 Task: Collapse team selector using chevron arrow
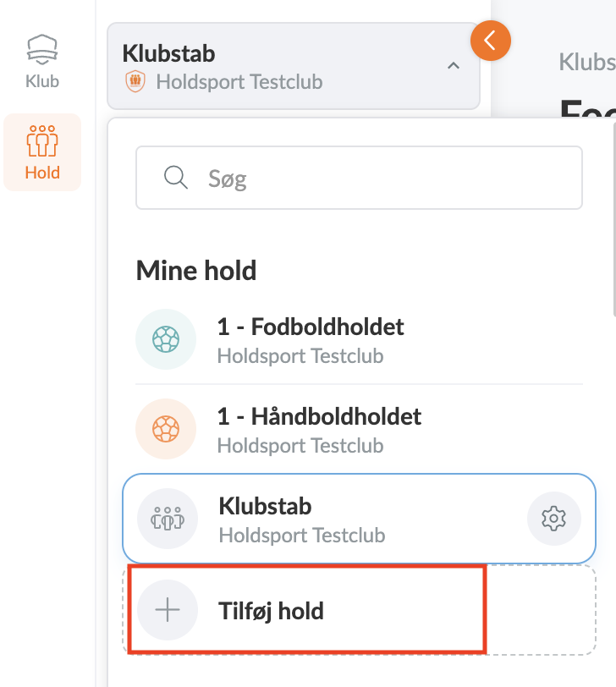tap(454, 66)
